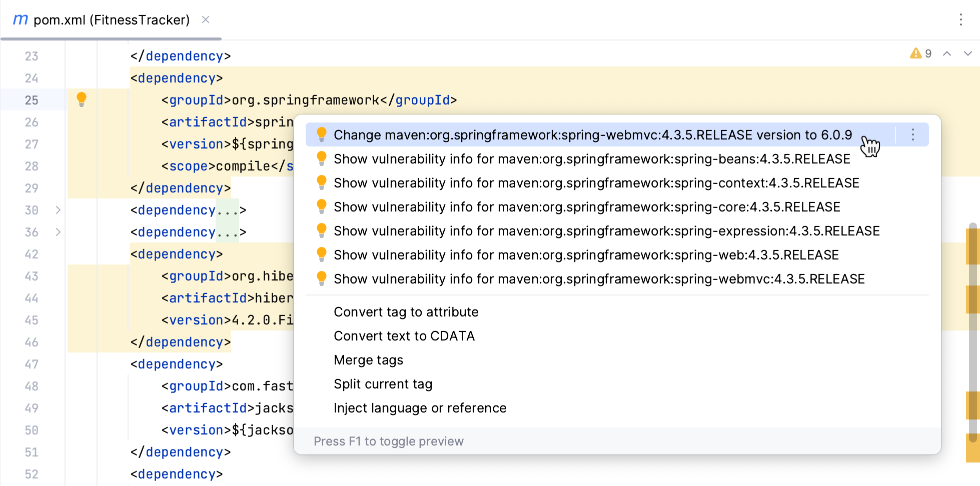Choose Convert tag to attribute
Screen dimensions: 980x486
click(406, 312)
